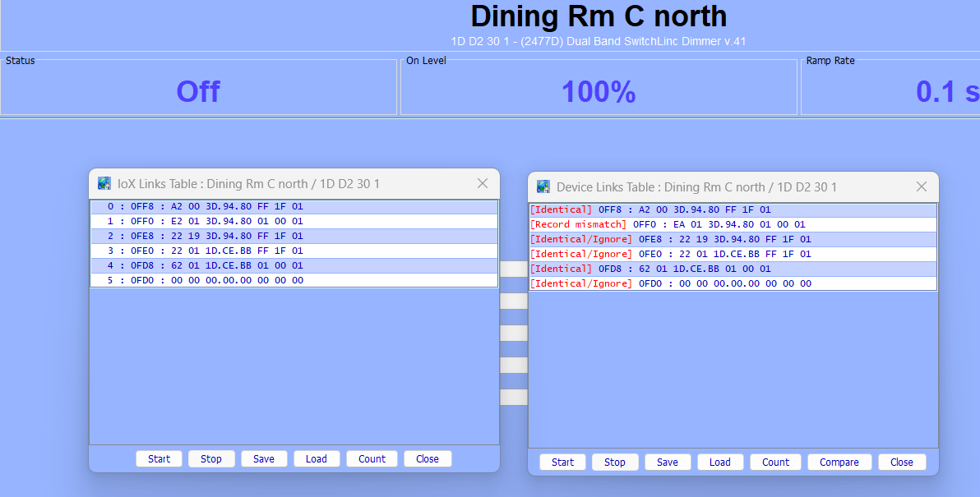This screenshot has width=980, height=497.
Task: Select the Record mismatch row 0FF0
Action: pos(733,224)
